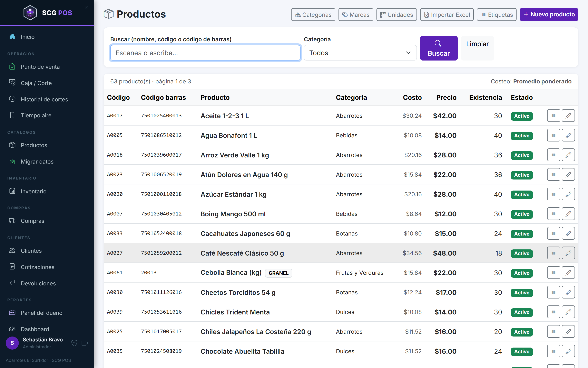
Task: Open barcode label for Cebolla Blanca (kg)
Action: tap(553, 273)
